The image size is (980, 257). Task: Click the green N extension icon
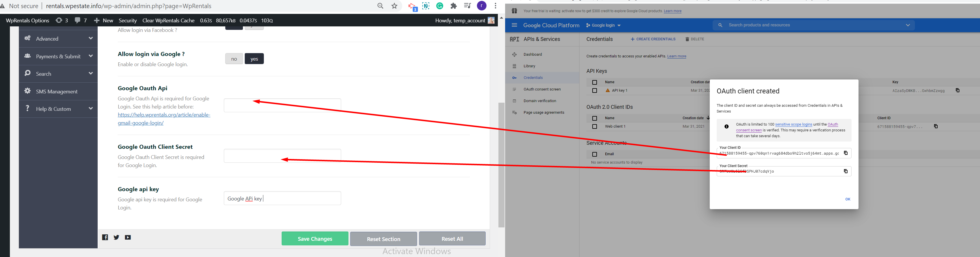coord(426,6)
